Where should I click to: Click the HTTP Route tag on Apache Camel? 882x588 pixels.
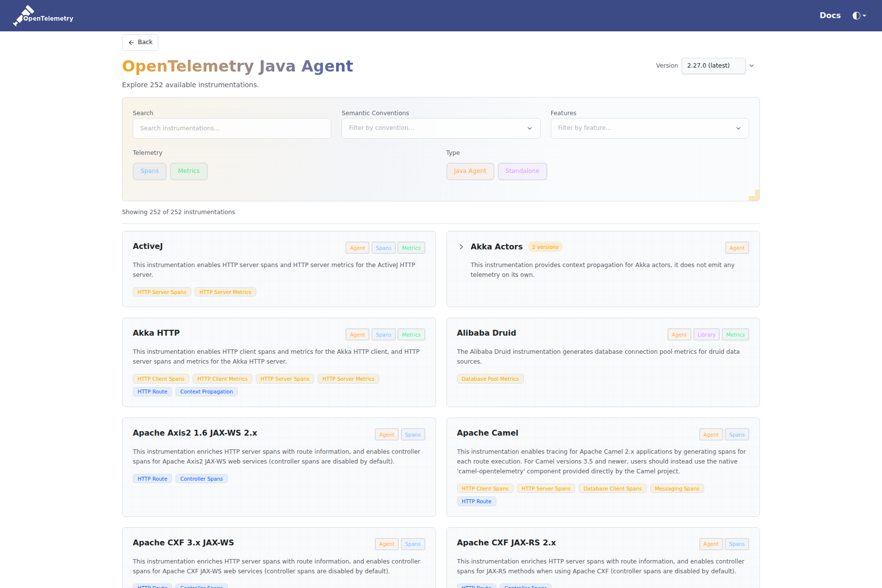pos(476,501)
